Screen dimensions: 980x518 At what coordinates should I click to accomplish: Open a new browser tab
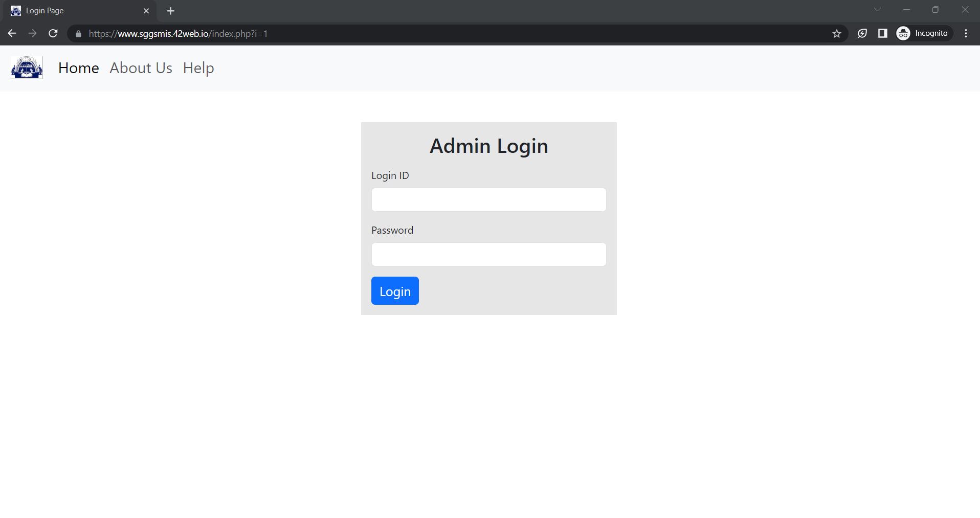click(170, 11)
